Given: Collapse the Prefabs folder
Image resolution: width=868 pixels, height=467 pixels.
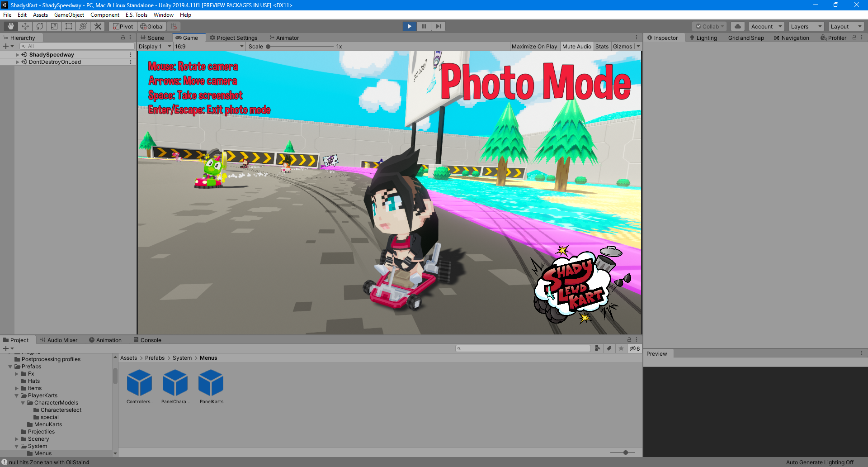Looking at the screenshot, I should click(10, 367).
